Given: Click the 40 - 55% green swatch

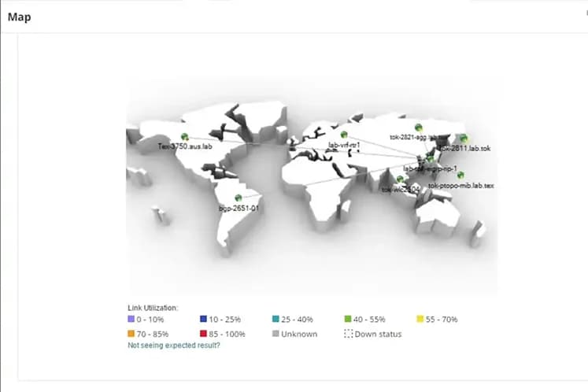Looking at the screenshot, I should click(x=348, y=319).
